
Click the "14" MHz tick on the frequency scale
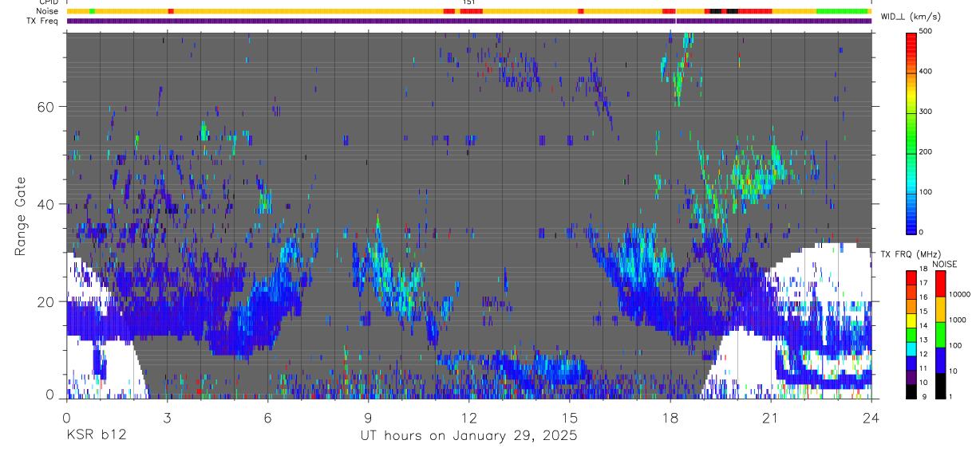pyautogui.click(x=925, y=327)
